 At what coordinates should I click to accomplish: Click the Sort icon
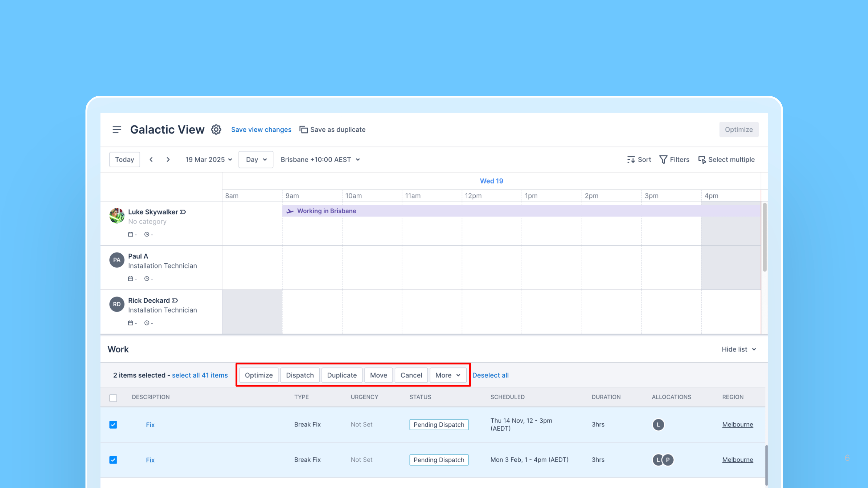click(x=631, y=160)
